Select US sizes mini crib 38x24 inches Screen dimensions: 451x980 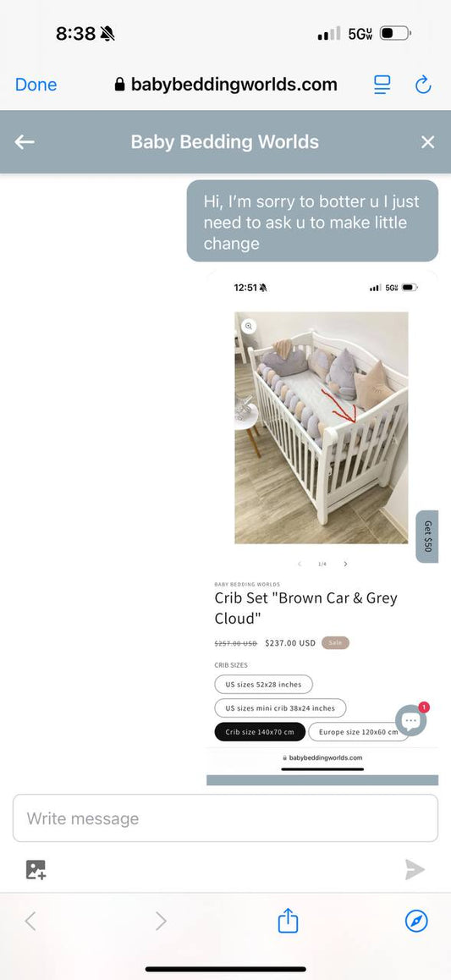(x=280, y=708)
